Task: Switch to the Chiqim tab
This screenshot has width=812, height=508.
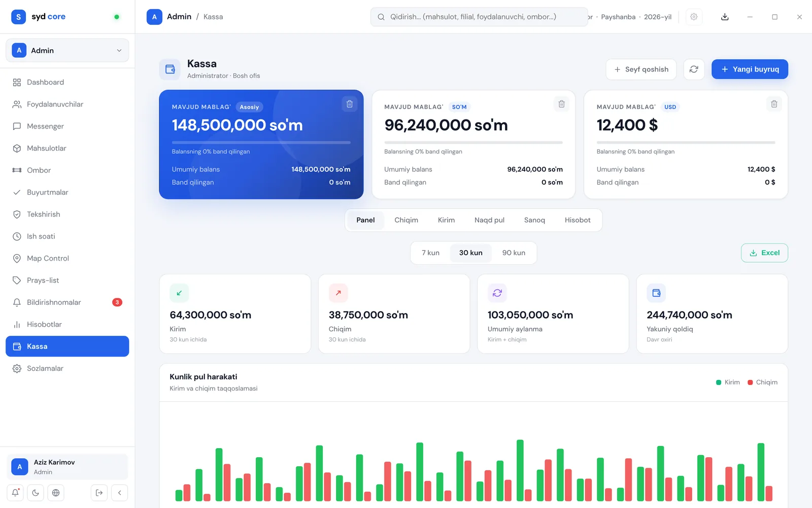Action: 407,220
